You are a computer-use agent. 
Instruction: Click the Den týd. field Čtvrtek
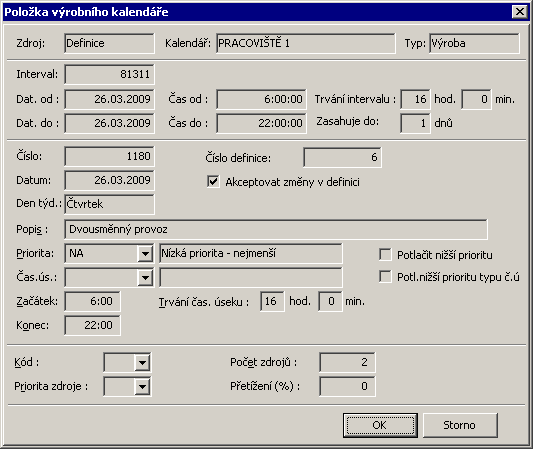pyautogui.click(x=109, y=204)
